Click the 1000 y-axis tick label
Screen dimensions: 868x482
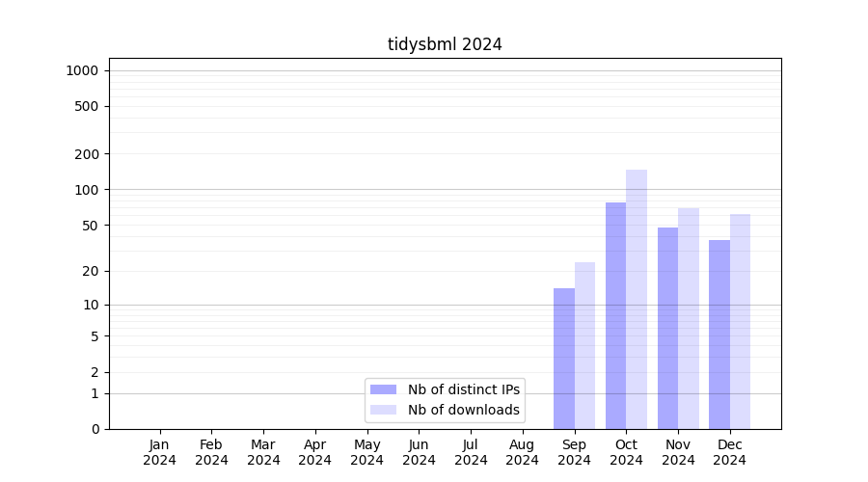[x=82, y=70]
